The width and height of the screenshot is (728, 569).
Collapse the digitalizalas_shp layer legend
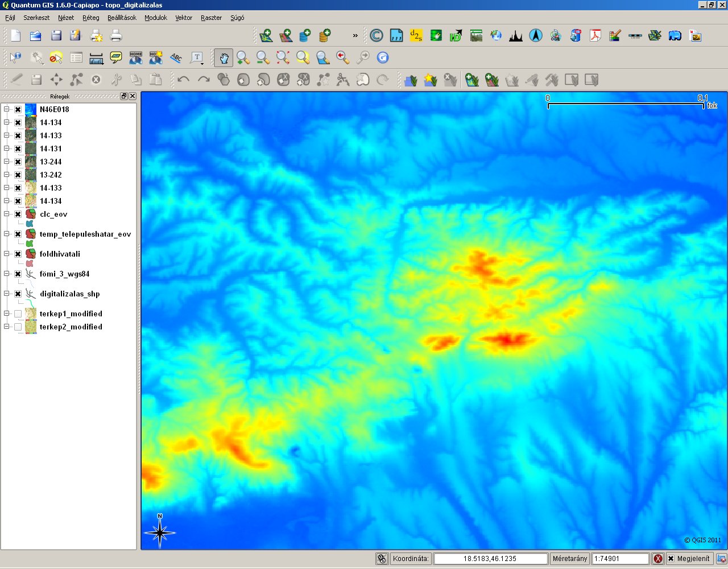[x=7, y=294]
